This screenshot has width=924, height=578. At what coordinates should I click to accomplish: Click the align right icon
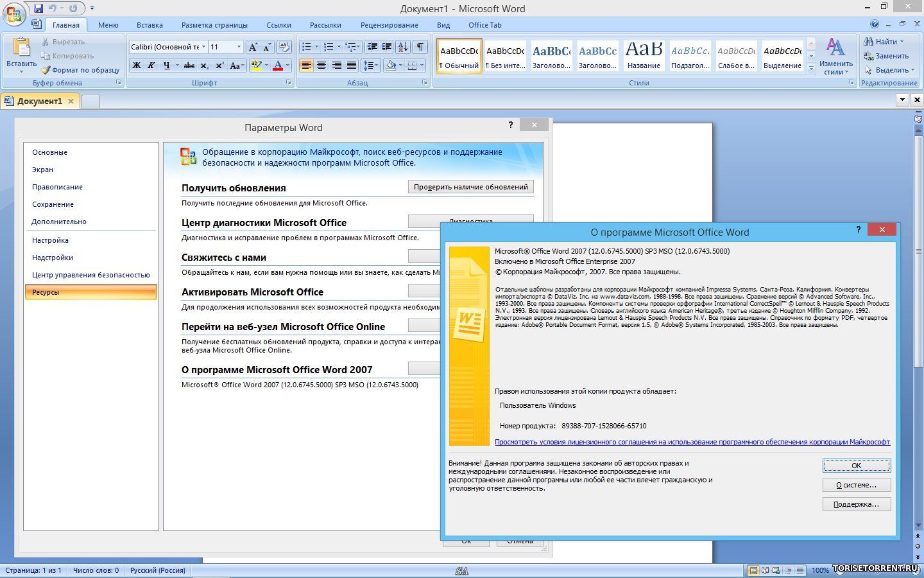click(336, 66)
